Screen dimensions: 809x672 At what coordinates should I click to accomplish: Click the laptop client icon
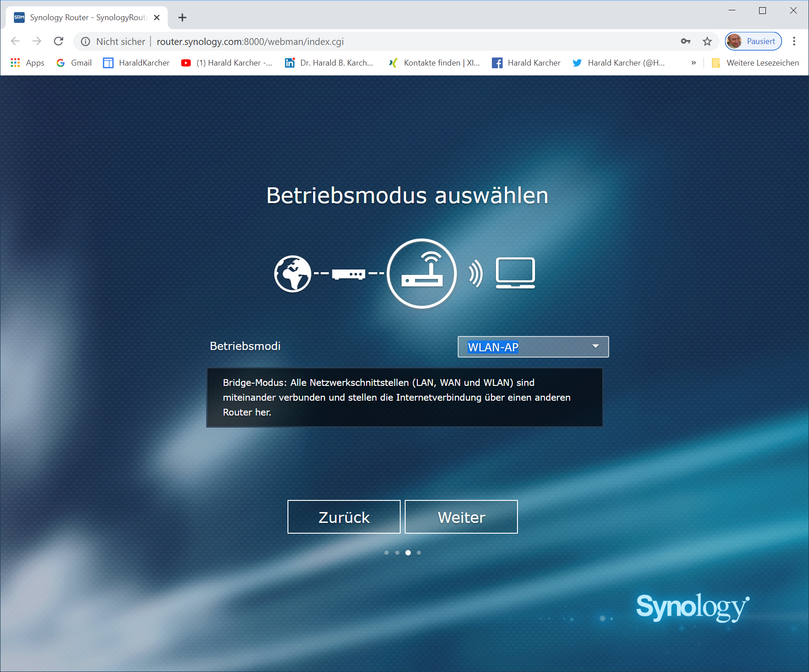click(x=515, y=273)
